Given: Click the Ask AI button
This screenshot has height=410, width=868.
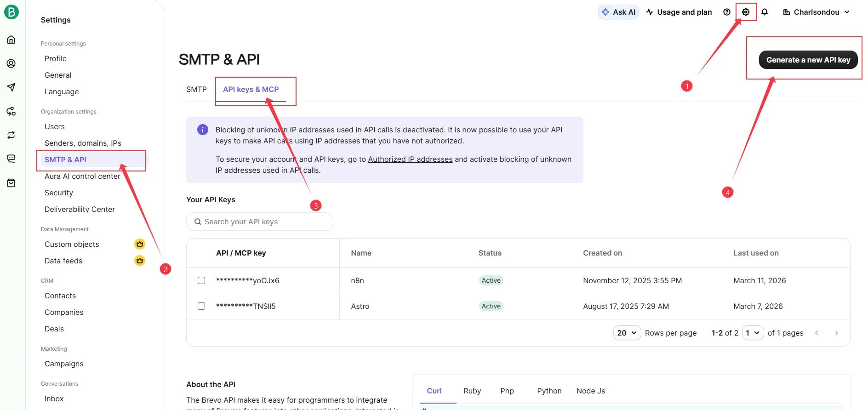Looking at the screenshot, I should point(618,12).
